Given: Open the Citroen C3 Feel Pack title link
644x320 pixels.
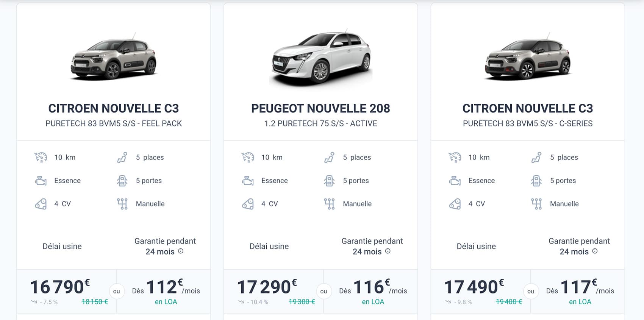Looking at the screenshot, I should click(114, 109).
